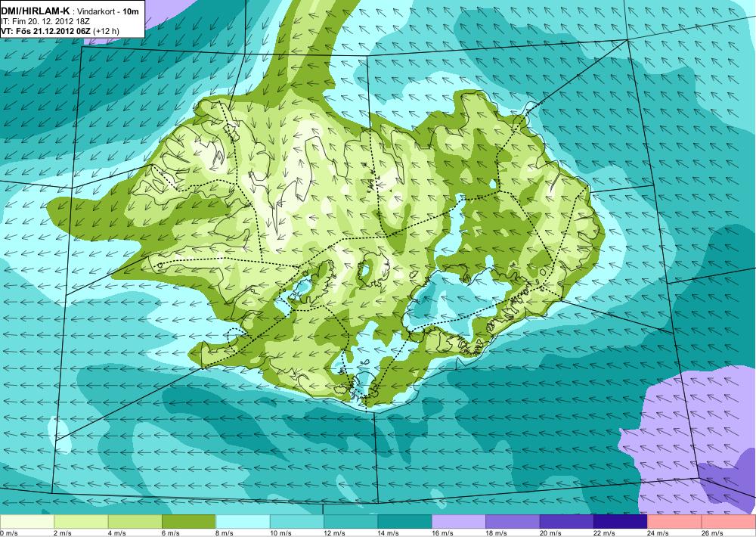The image size is (756, 537).
Task: Pick the violet-blue 20 m/s legend swatch
Action: [x=567, y=522]
